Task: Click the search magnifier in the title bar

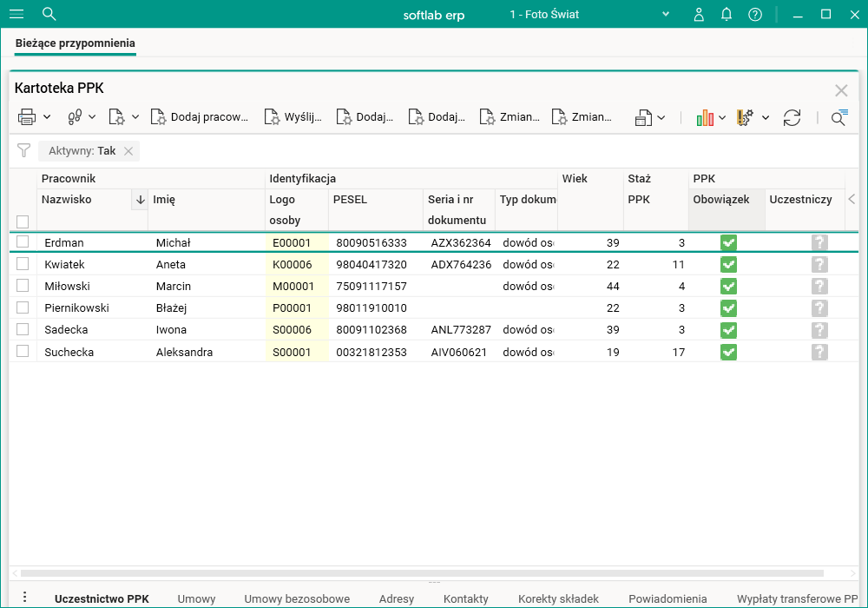Action: coord(49,14)
